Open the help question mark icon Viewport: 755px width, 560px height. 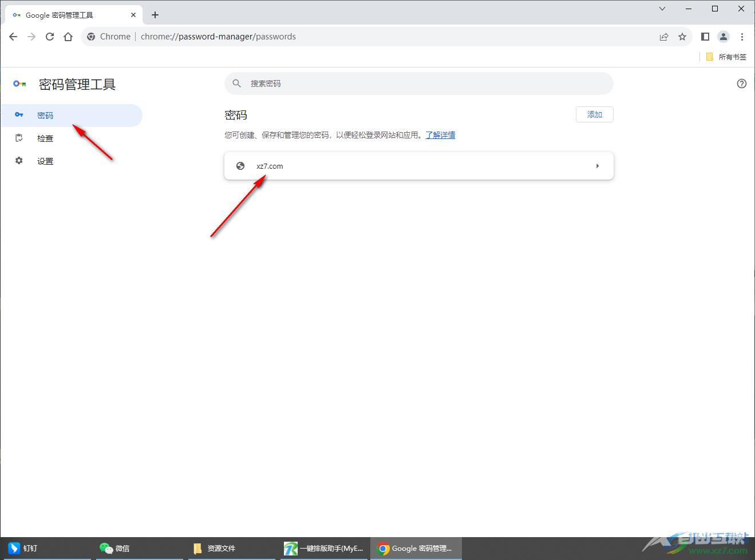tap(742, 84)
